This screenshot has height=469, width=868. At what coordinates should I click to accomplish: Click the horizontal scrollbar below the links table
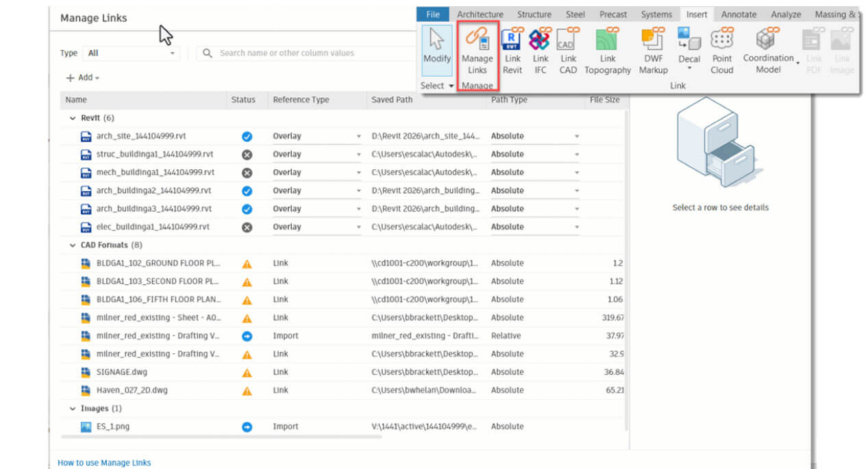223,437
